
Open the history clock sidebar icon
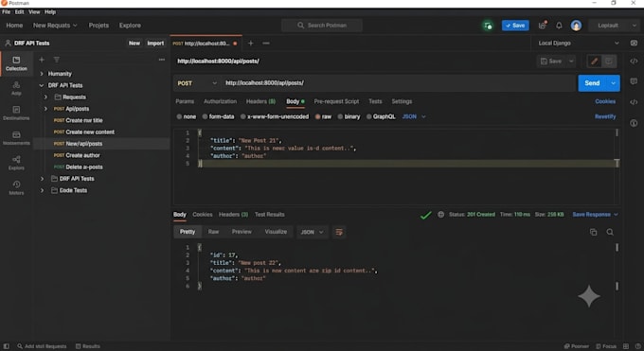[x=16, y=187]
